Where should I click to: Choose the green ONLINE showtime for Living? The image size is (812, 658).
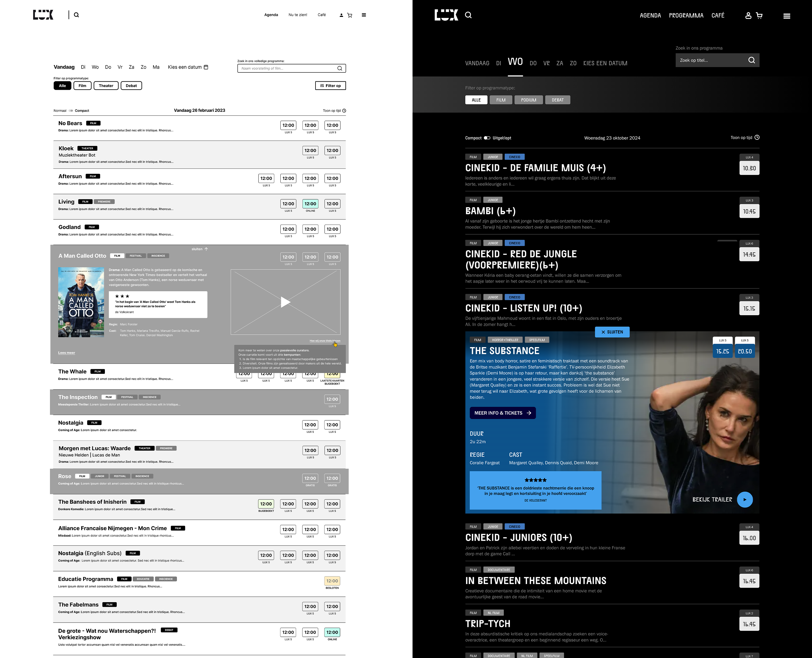pos(311,204)
